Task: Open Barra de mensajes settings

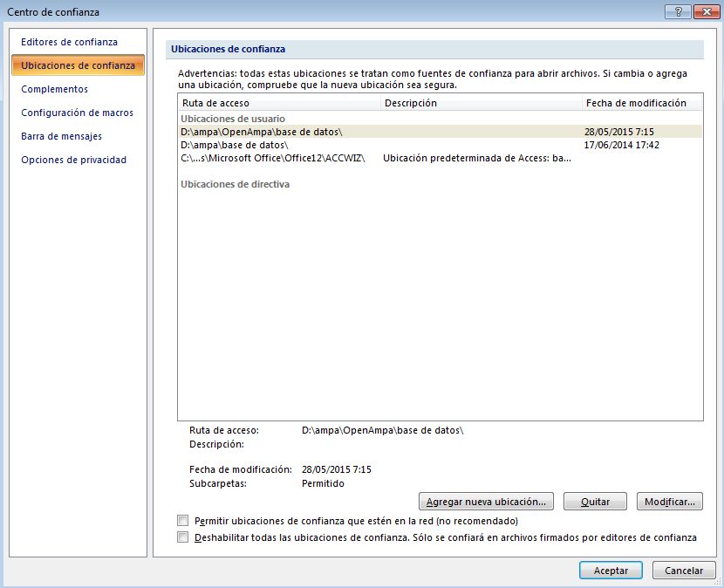Action: point(61,136)
